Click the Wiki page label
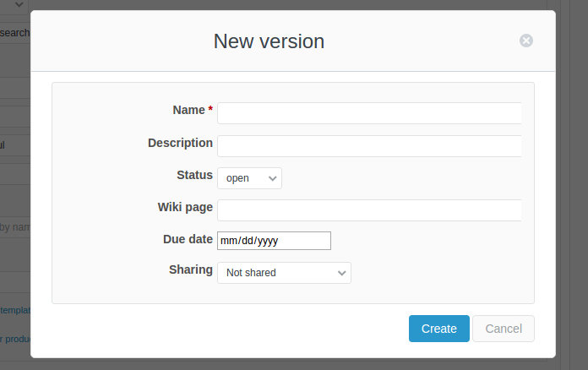 pos(185,207)
